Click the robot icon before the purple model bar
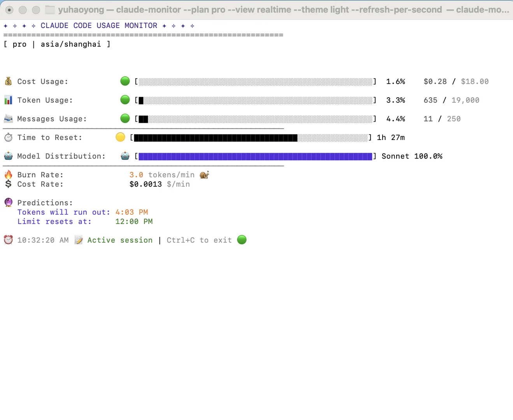Screen dimensions: 513x420 (125, 156)
